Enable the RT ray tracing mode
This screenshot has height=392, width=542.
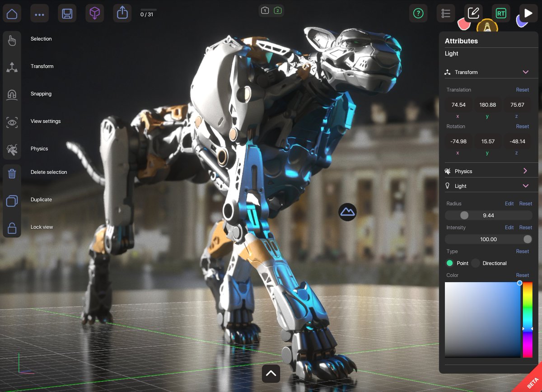pyautogui.click(x=500, y=14)
